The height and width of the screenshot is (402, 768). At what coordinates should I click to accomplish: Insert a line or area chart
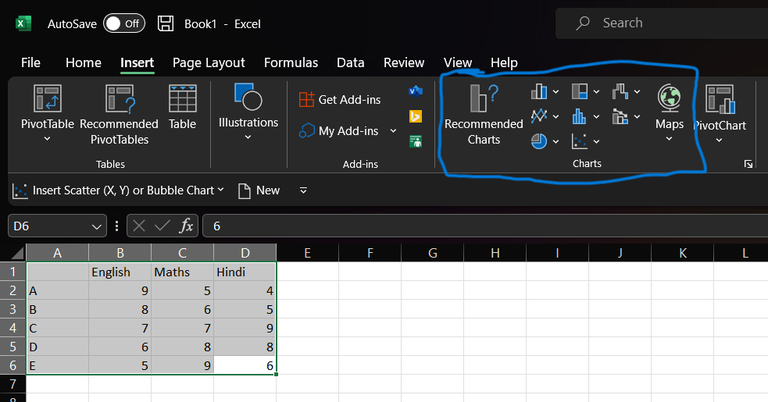(539, 116)
